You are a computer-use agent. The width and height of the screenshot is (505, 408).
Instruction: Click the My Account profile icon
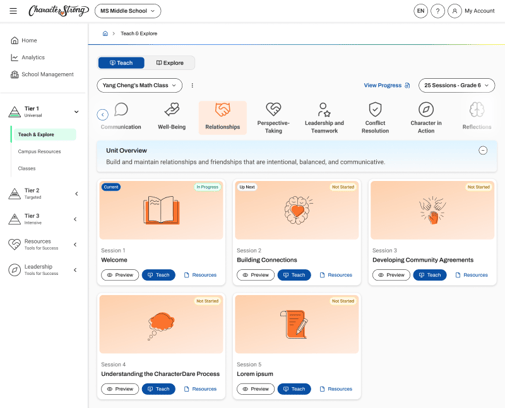(455, 11)
